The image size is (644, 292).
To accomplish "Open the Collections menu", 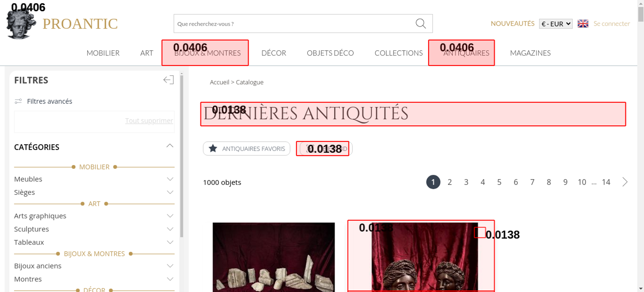I will [x=398, y=53].
